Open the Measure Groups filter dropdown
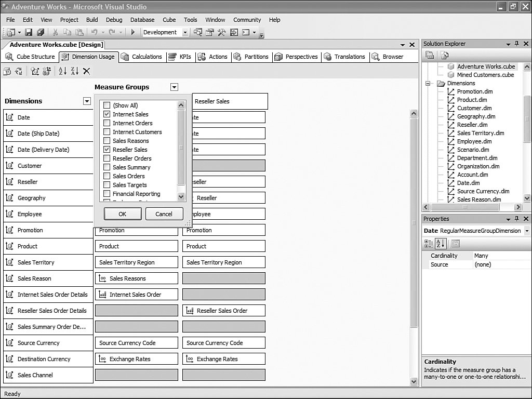532x399 pixels. 174,87
